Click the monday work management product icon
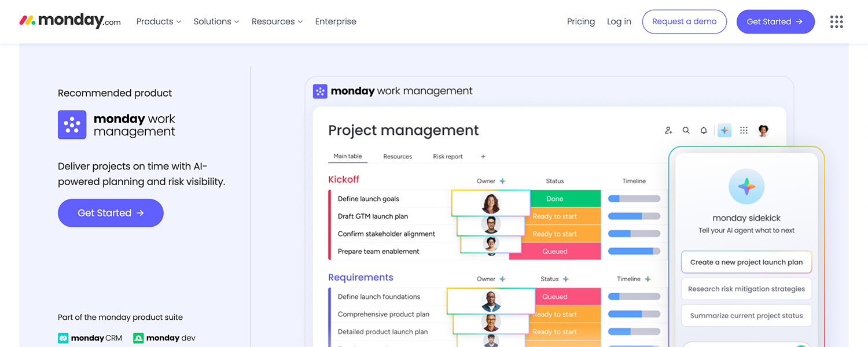The height and width of the screenshot is (347, 868). [72, 125]
